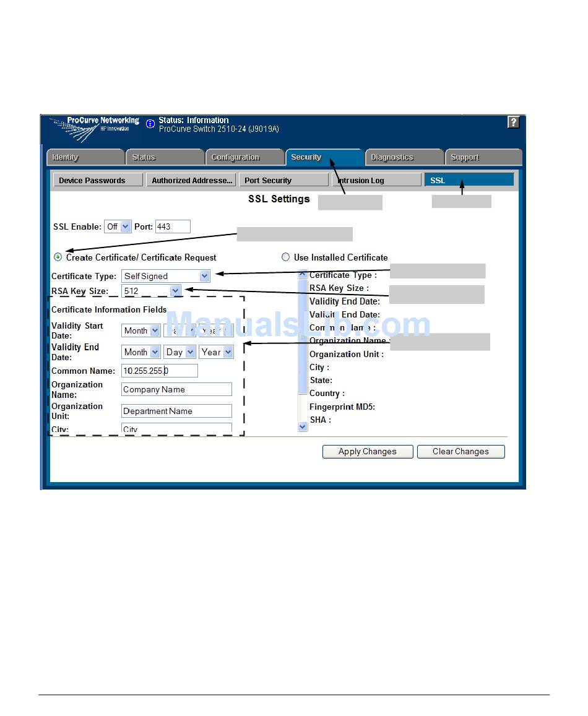Click the "SSL Enable:" label
This screenshot has height=716, width=588.
pyautogui.click(x=77, y=226)
